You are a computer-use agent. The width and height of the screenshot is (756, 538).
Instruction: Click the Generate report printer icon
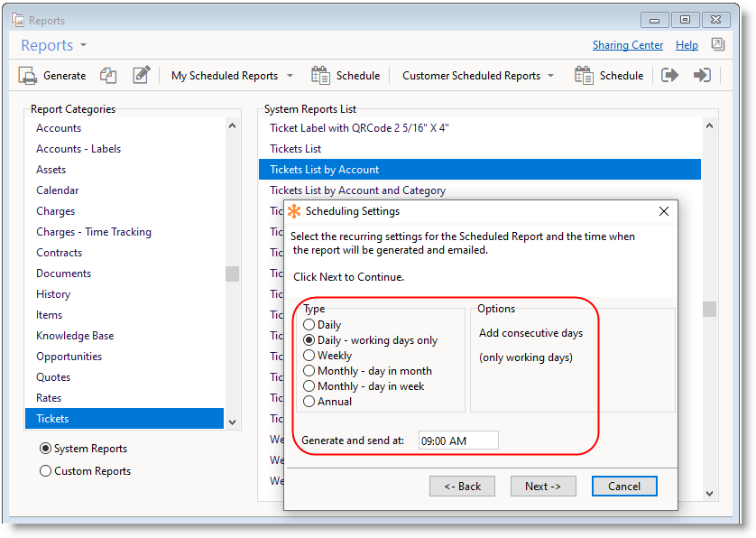point(28,76)
